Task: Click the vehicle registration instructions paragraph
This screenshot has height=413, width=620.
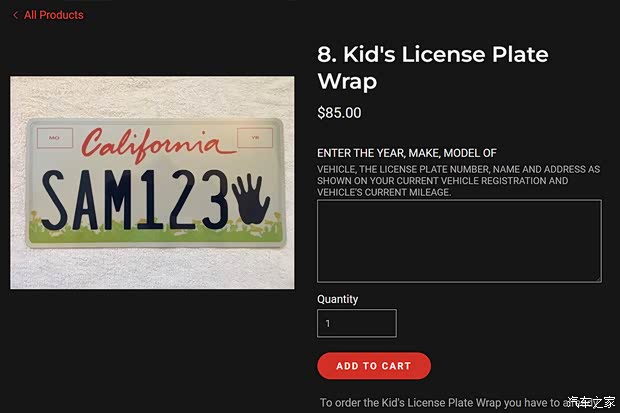Action: 459,181
